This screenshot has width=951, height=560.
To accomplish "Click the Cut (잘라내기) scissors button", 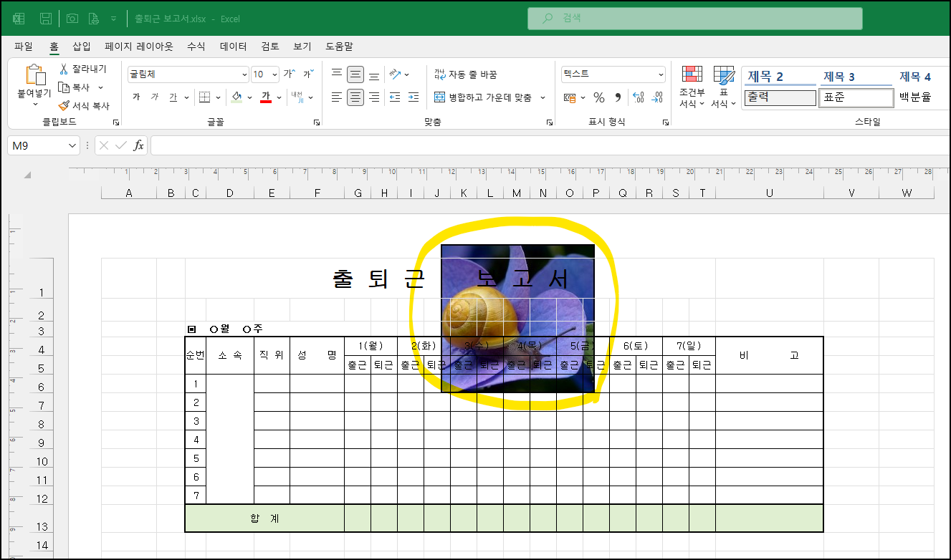I will (82, 69).
